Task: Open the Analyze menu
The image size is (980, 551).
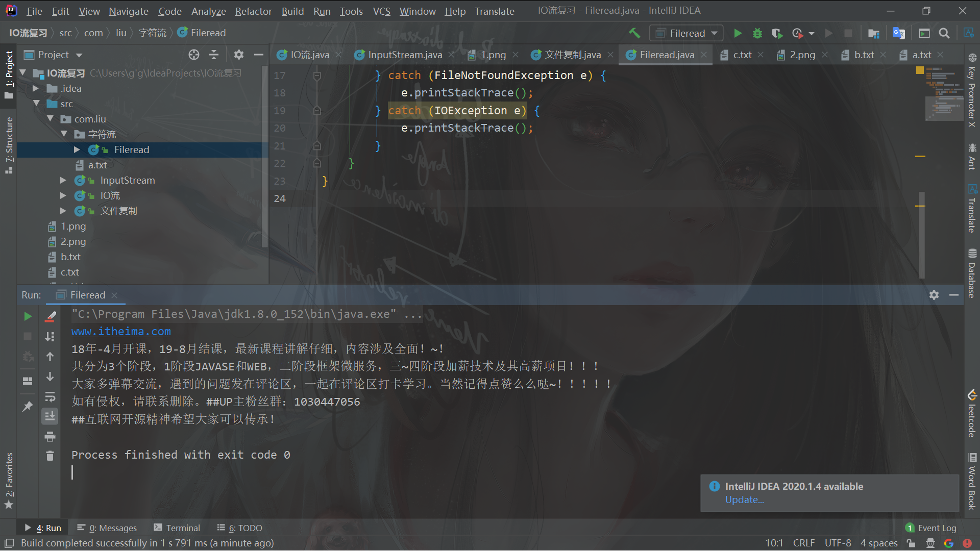Action: [208, 11]
